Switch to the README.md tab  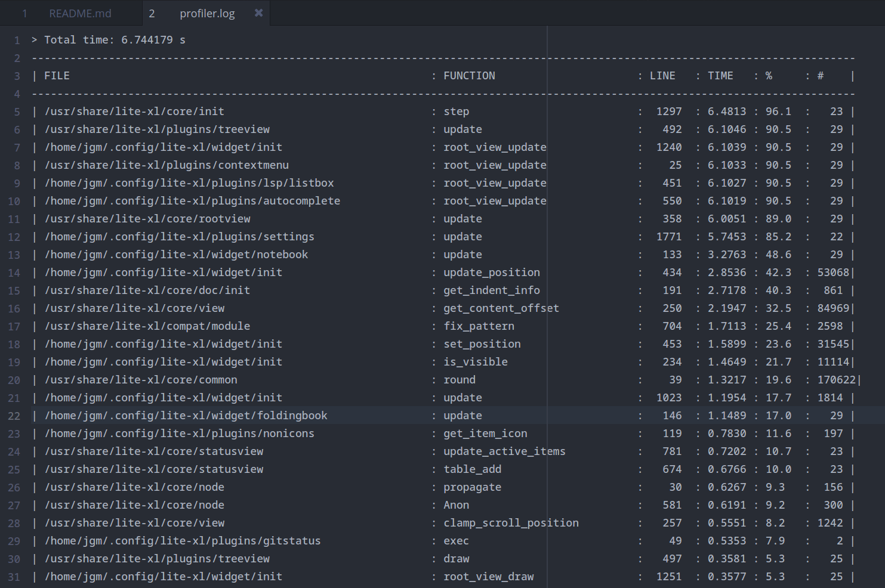tap(80, 13)
